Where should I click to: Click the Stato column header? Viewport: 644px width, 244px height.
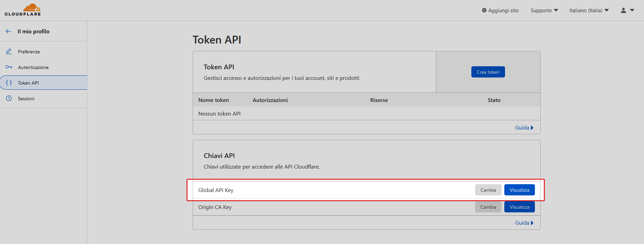pyautogui.click(x=494, y=100)
